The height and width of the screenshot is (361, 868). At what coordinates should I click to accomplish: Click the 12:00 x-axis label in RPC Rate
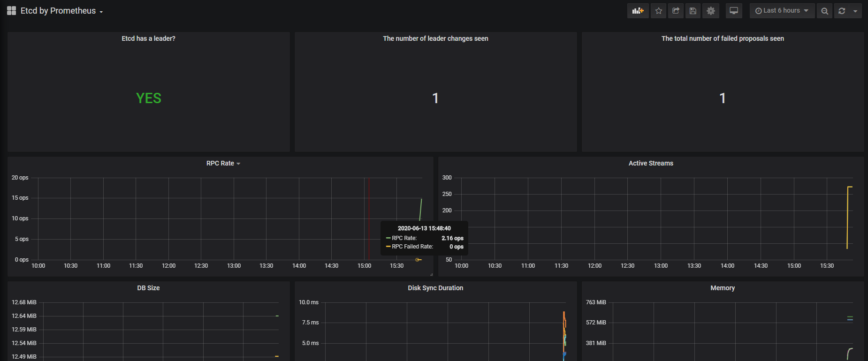(x=168, y=266)
